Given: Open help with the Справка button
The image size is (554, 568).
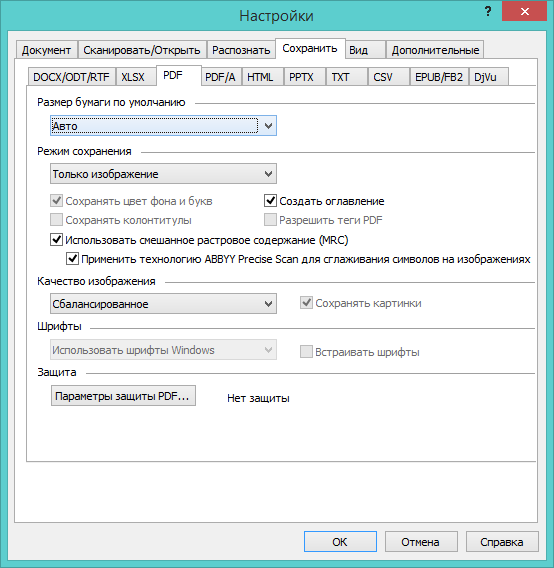Looking at the screenshot, I should [x=502, y=542].
